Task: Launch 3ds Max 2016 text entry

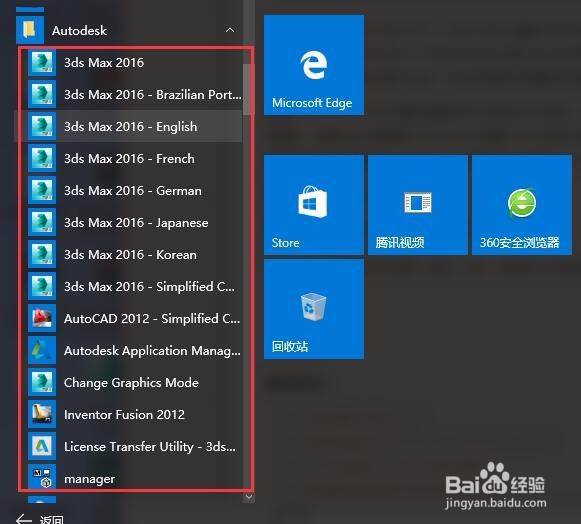Action: [x=104, y=63]
